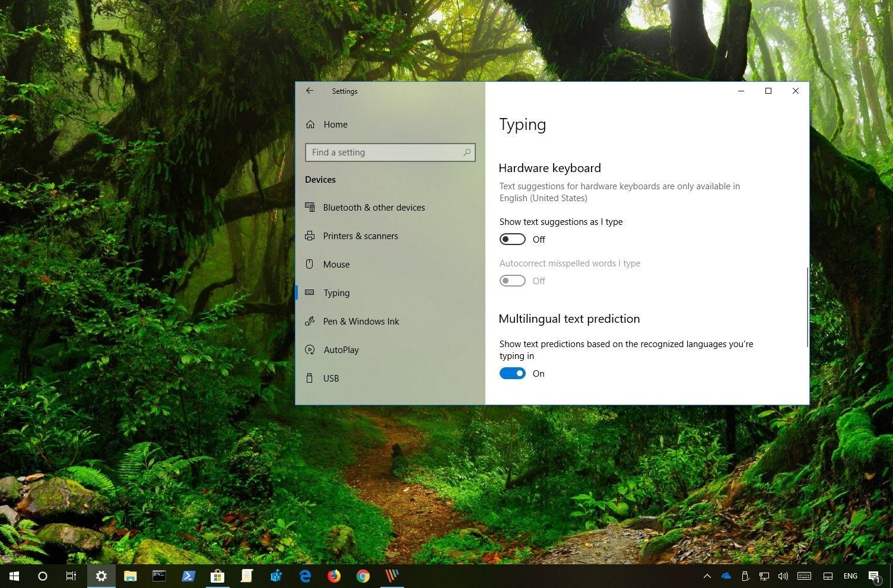Image resolution: width=893 pixels, height=588 pixels.
Task: Click the Autocorrect misspelled words toggle
Action: (x=512, y=281)
